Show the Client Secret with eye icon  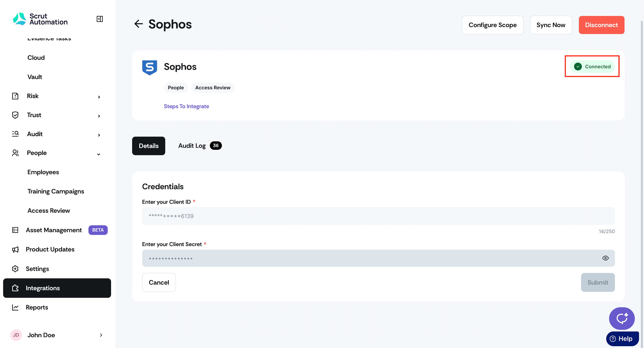click(605, 258)
